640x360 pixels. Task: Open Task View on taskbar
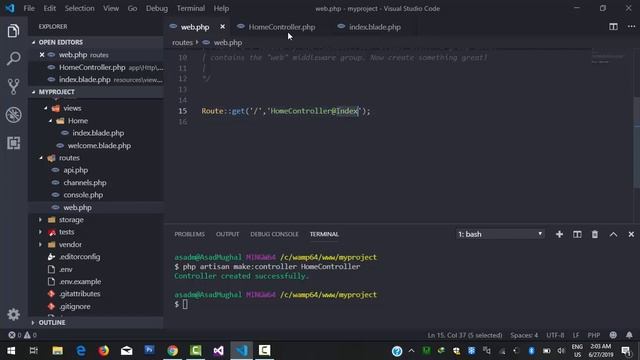34,351
